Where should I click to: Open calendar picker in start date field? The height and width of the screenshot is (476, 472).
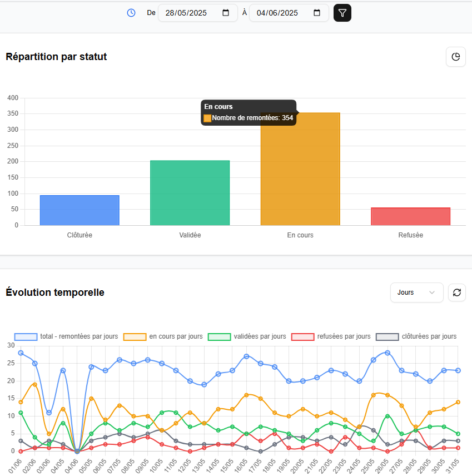coord(226,13)
